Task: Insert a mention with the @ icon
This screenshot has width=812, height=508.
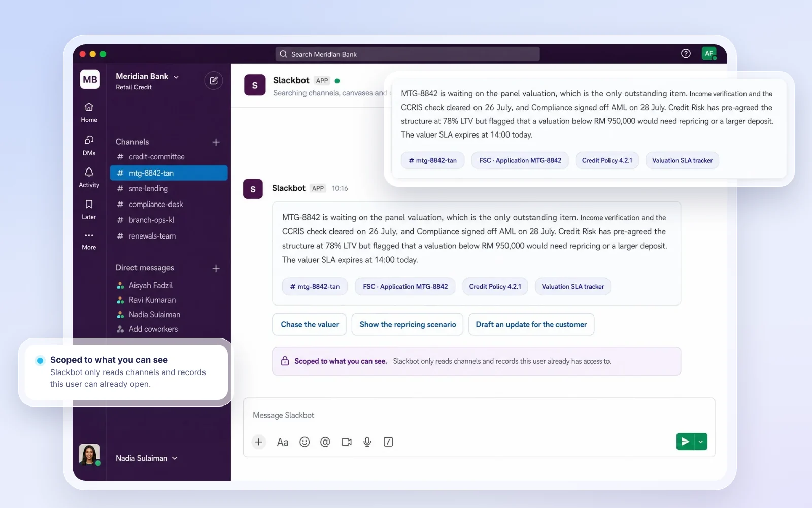Action: click(325, 442)
